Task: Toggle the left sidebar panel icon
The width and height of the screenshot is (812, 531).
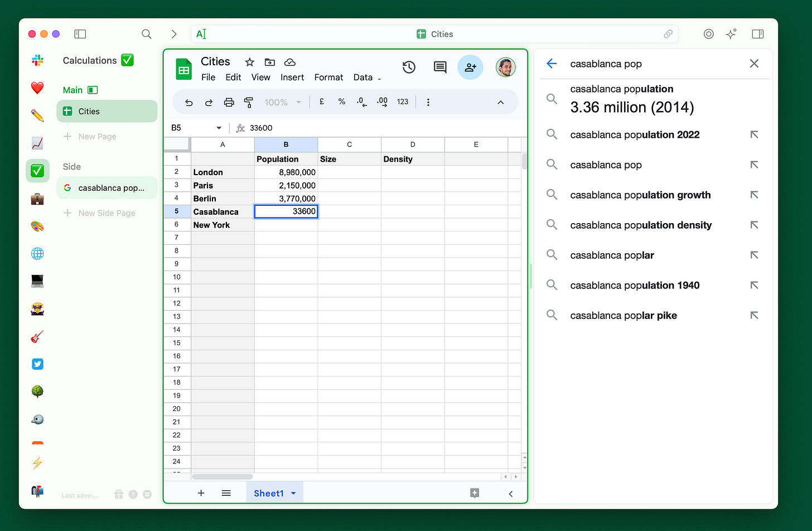Action: pos(80,34)
